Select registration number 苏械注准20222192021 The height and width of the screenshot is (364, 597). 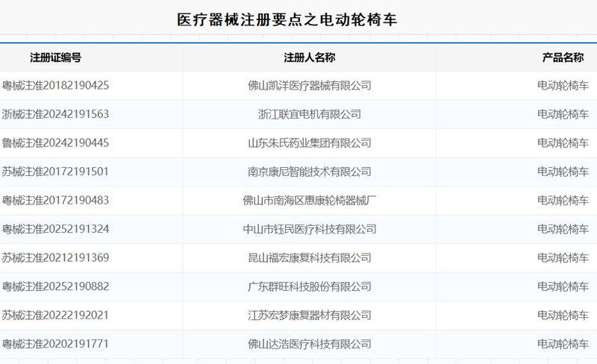point(55,315)
